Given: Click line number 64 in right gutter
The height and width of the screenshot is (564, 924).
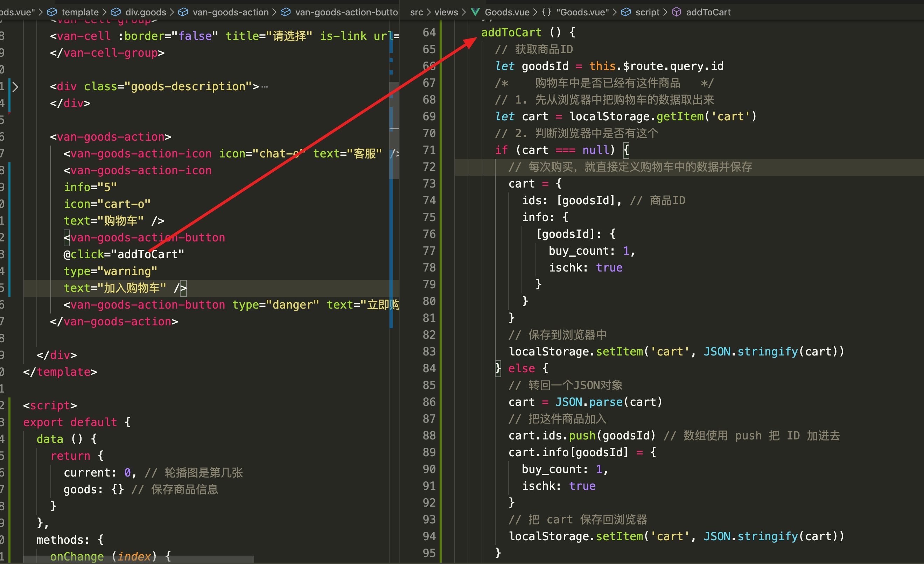Looking at the screenshot, I should click(x=429, y=33).
